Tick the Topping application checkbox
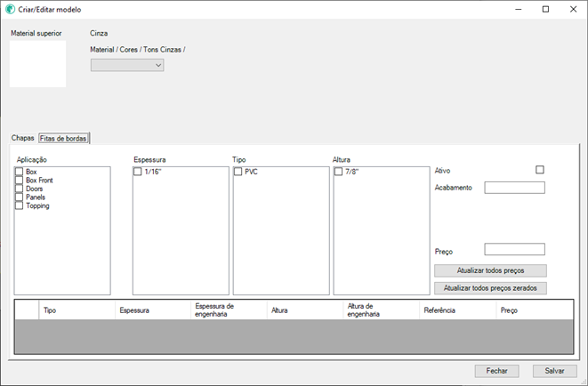This screenshot has height=386, width=588. 20,205
